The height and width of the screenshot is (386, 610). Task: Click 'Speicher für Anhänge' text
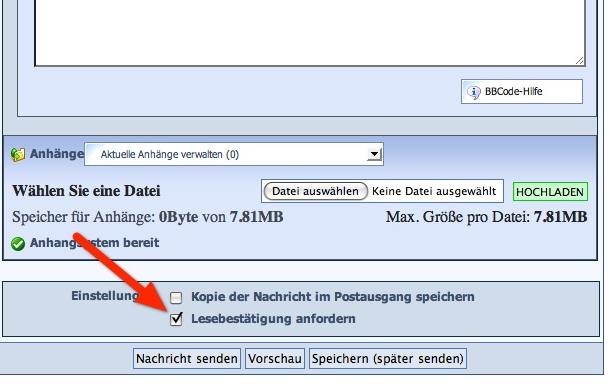tap(83, 217)
